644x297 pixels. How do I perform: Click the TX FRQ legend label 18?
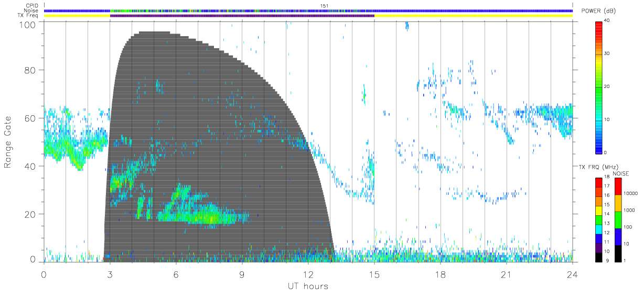(x=607, y=177)
